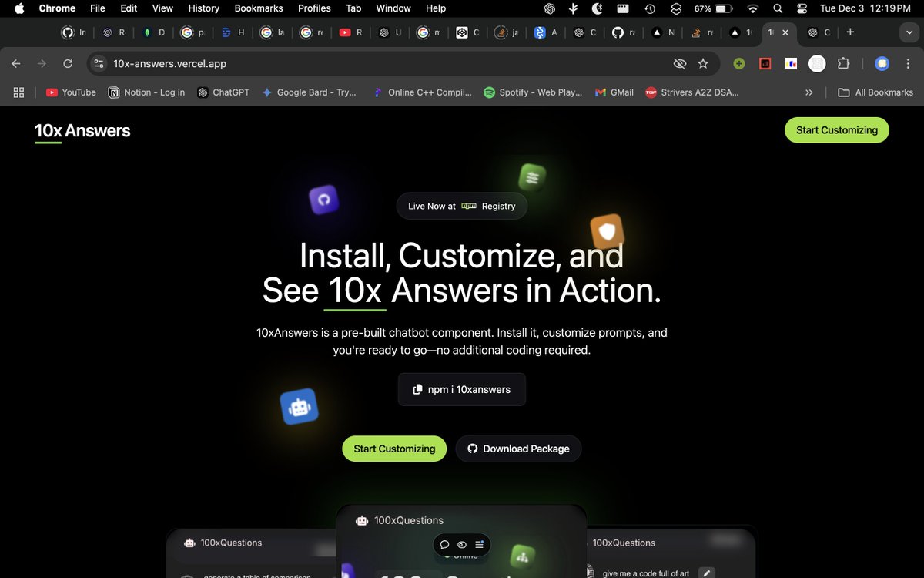
Task: Click chat bubble icon in chatbot preview pill
Action: [444, 544]
